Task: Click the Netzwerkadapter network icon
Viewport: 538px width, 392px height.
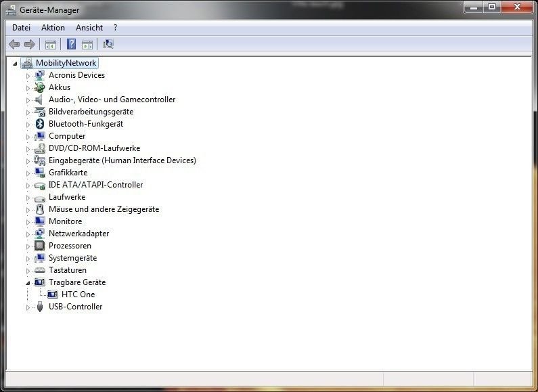Action: (40, 234)
